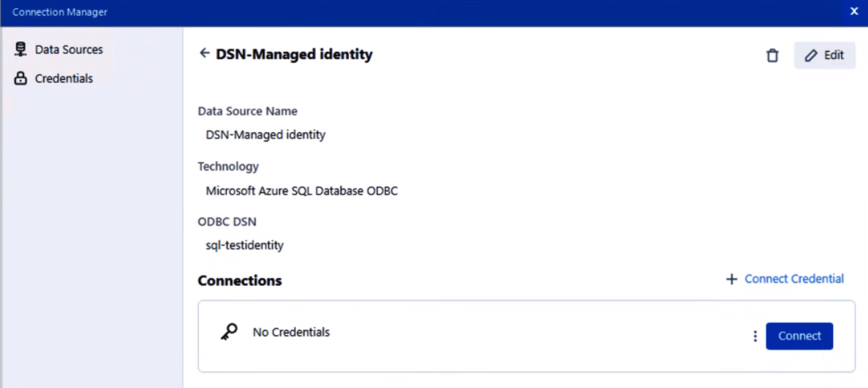Click the plus icon beside Connect Credential

coord(732,279)
